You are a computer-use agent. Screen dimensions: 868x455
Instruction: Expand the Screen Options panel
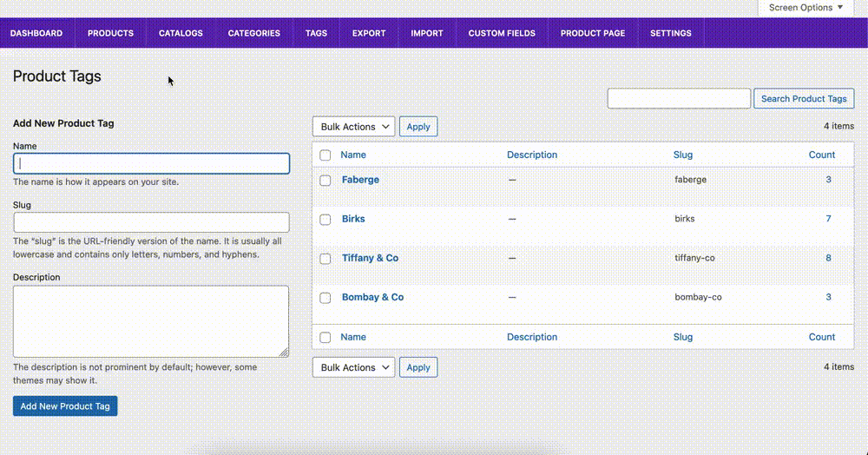point(806,8)
